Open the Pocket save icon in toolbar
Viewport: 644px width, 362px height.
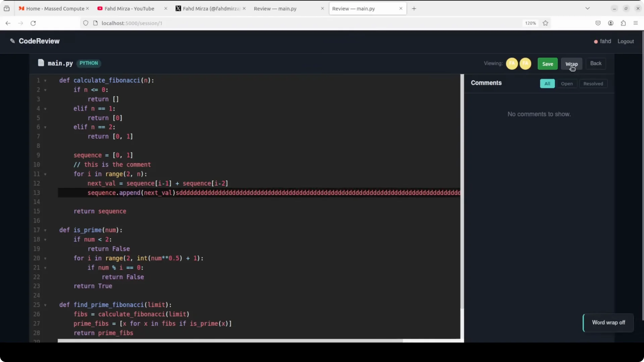coord(598,23)
